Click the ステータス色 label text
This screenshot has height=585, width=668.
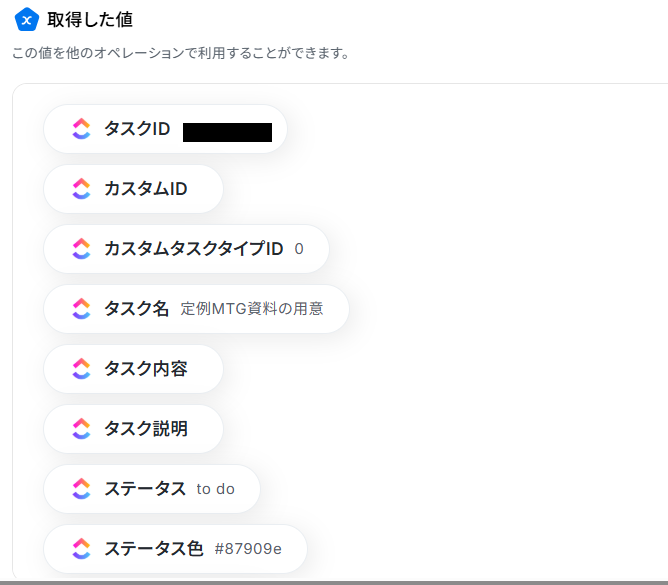[x=154, y=549]
